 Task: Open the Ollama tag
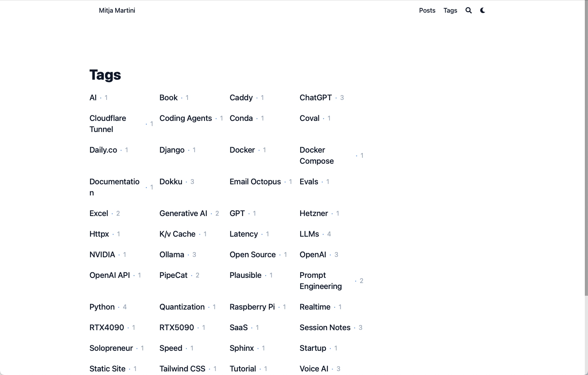(172, 254)
